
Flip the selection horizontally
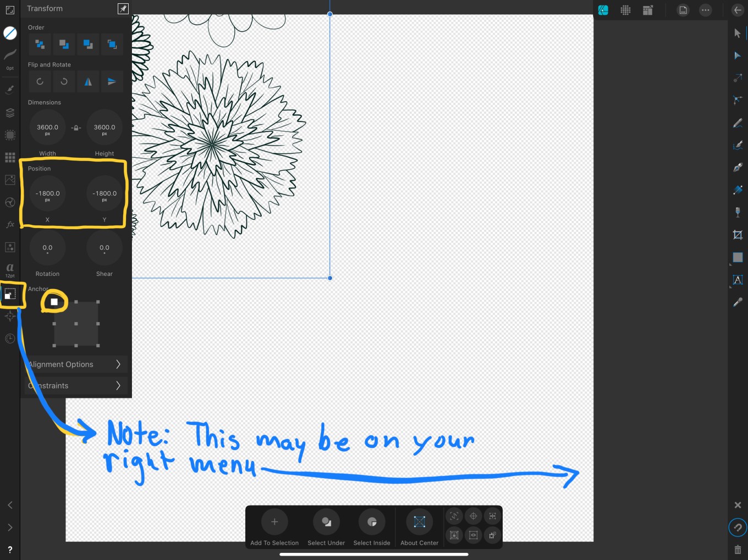click(x=88, y=81)
